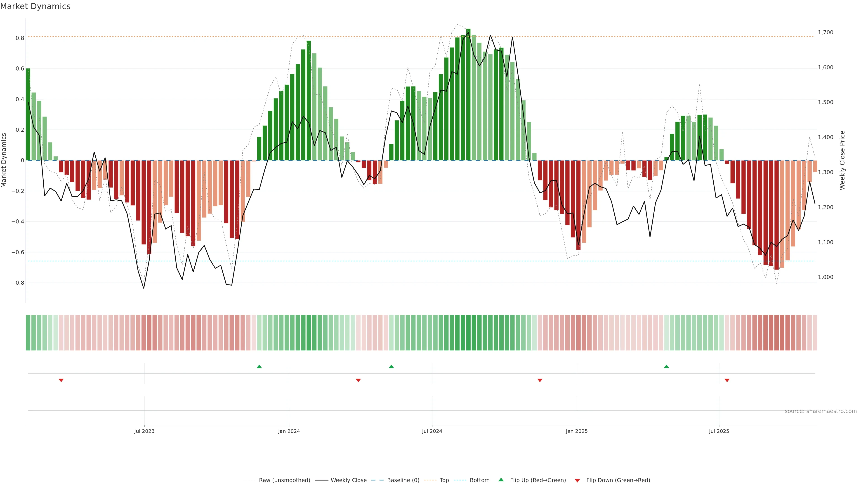Viewport: 868px width, 488px height.
Task: Click the leftmost red flip-down triangle marker
Action: click(61, 380)
